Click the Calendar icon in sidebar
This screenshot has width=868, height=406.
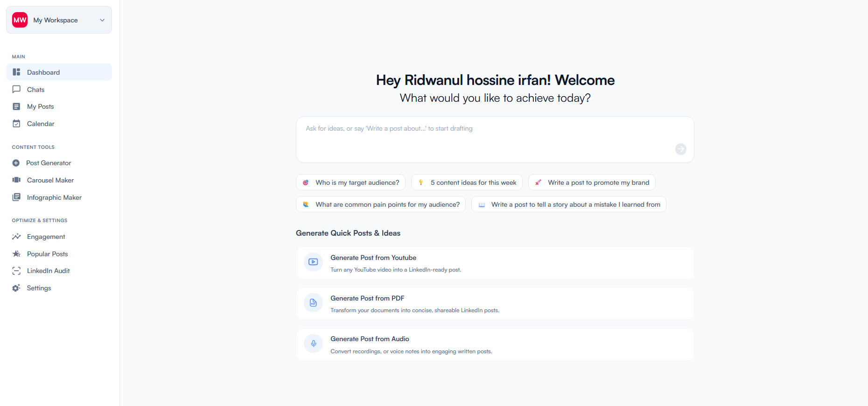click(16, 124)
